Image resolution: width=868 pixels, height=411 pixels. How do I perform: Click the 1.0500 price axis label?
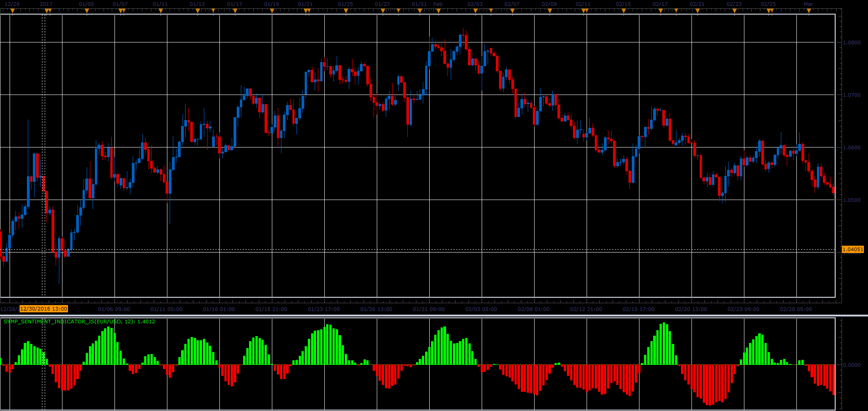(852, 200)
